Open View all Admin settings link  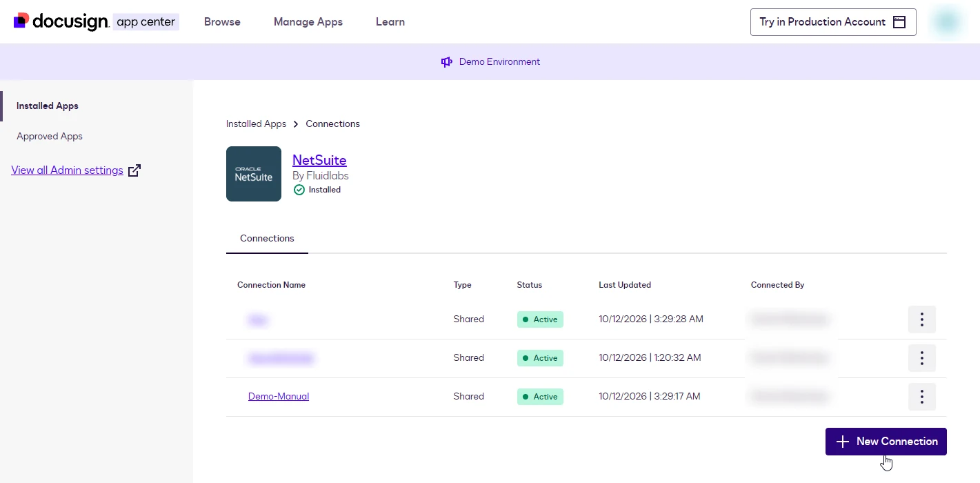point(67,170)
